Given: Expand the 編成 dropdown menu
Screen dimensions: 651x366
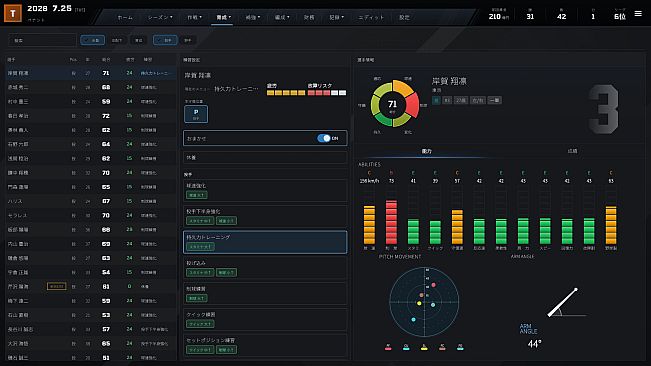Looking at the screenshot, I should (281, 17).
